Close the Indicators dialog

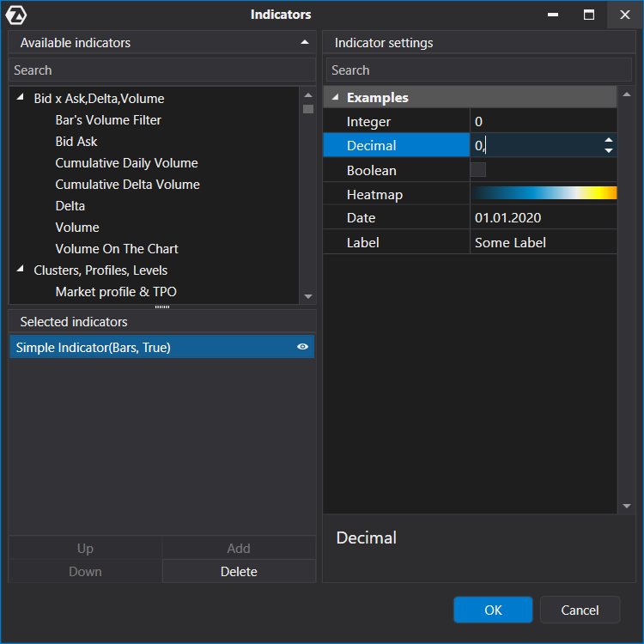625,15
